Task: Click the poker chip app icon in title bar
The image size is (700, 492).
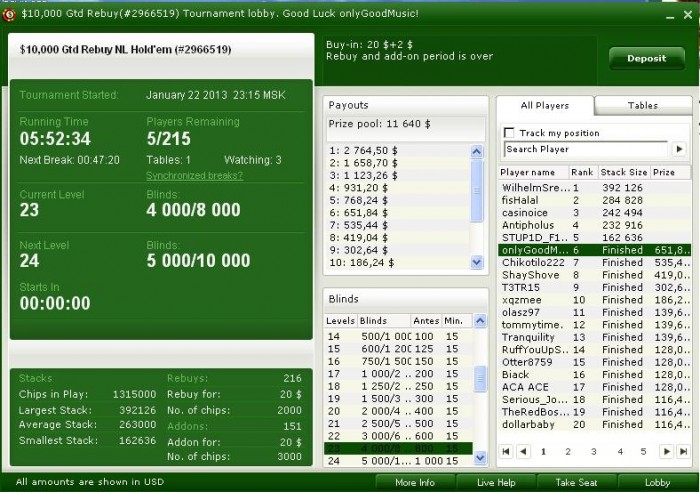Action: coord(8,14)
